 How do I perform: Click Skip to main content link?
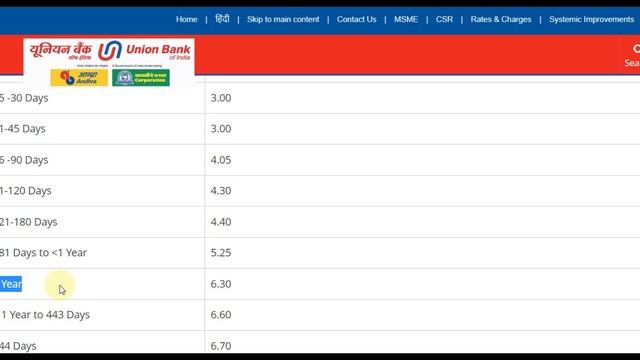click(x=283, y=19)
